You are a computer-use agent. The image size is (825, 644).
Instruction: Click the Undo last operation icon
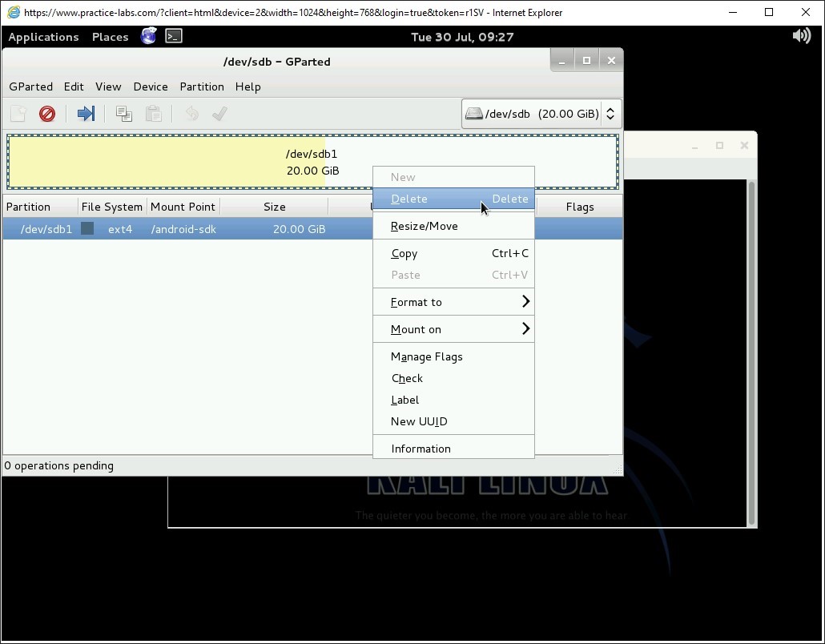191,114
